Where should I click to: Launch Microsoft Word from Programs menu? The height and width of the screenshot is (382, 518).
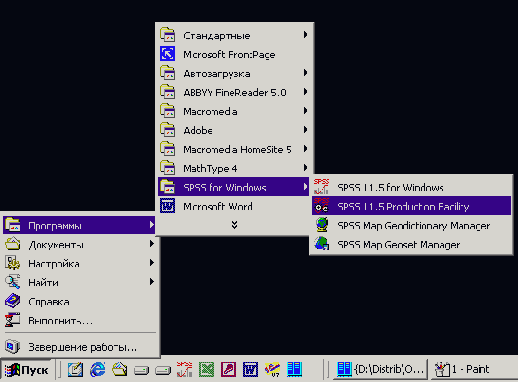(233, 206)
